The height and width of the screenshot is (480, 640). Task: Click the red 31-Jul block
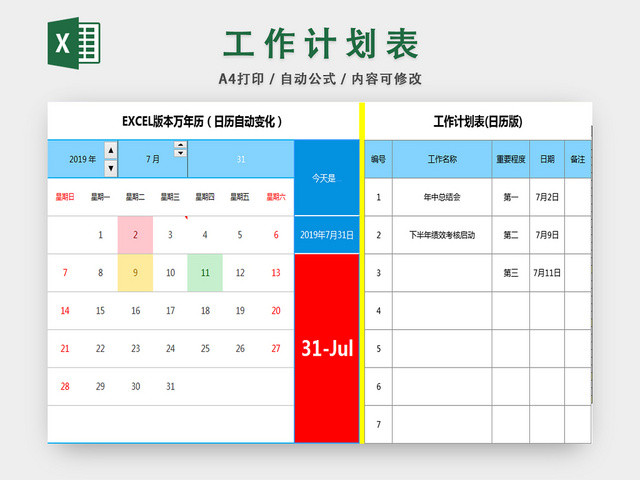pos(327,348)
